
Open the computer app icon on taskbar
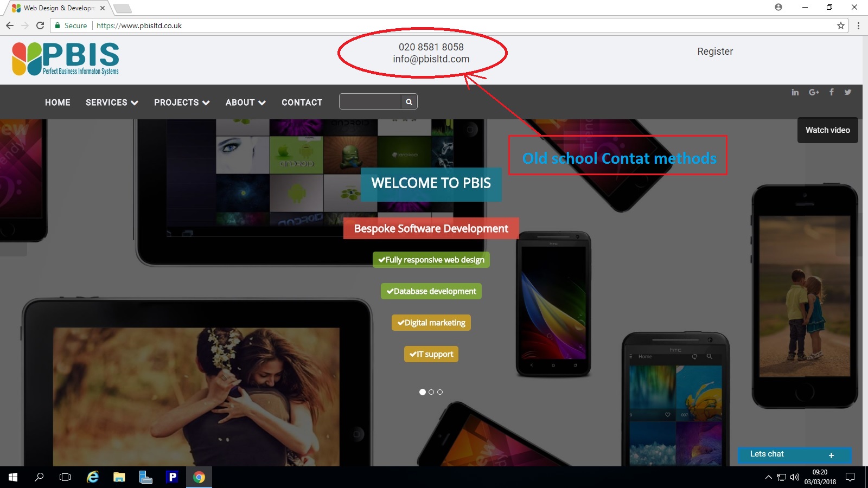pyautogui.click(x=146, y=477)
